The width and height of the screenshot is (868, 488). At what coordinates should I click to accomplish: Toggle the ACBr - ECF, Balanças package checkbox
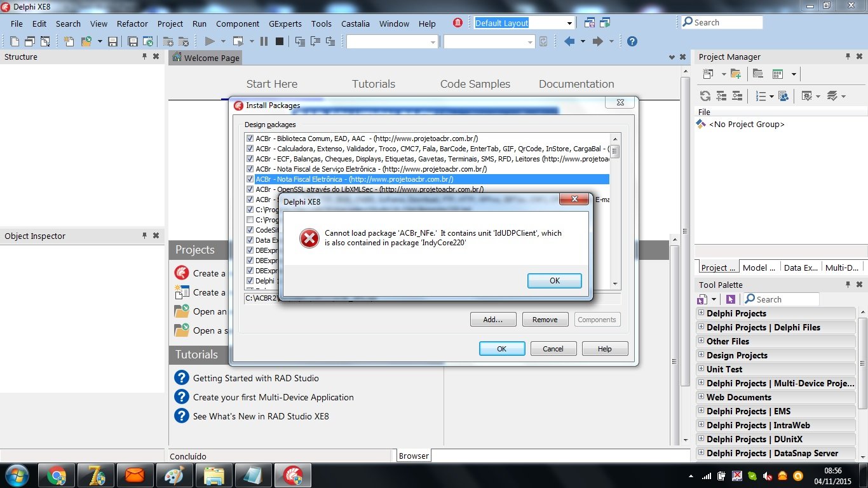point(250,159)
